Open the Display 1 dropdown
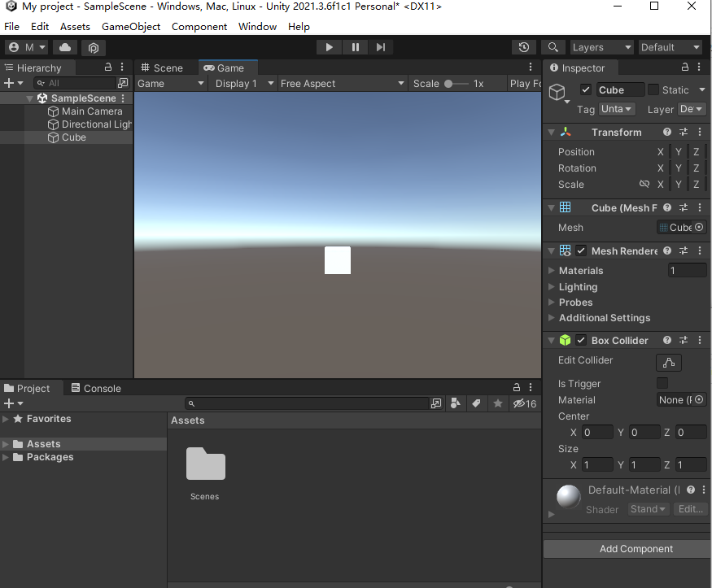The image size is (712, 588). [x=244, y=84]
